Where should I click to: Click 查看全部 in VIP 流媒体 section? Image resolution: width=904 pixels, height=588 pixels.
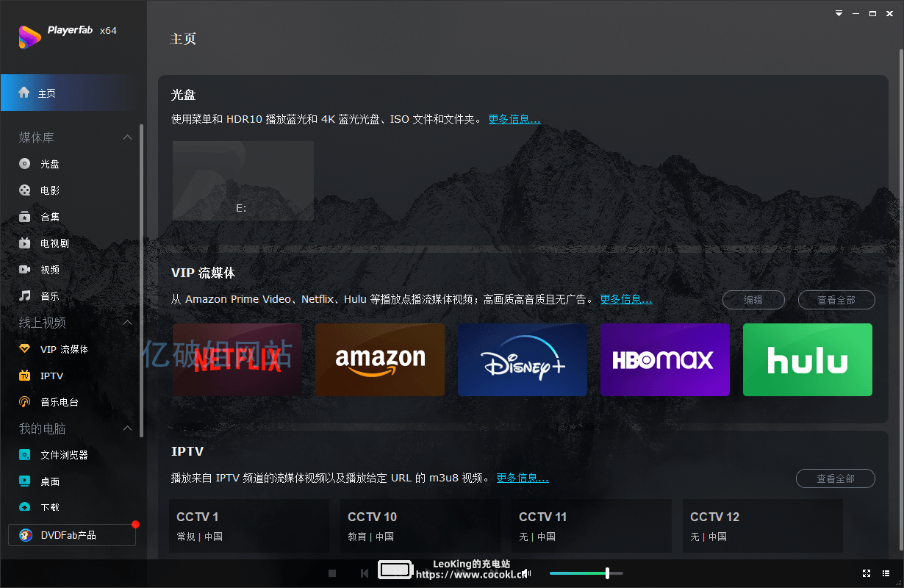(836, 300)
